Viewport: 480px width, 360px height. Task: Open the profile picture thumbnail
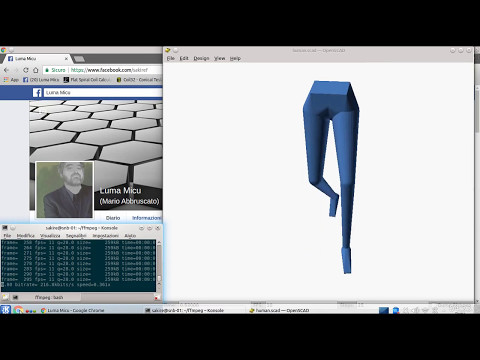(65, 190)
